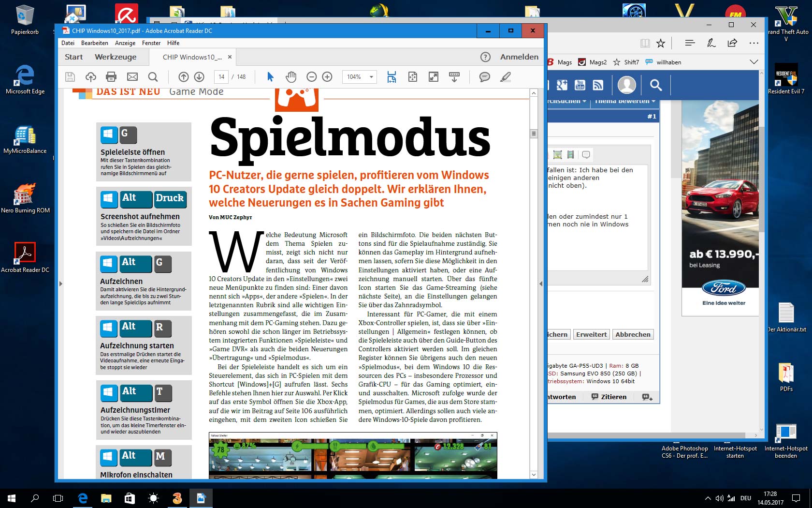The image size is (812, 508).
Task: Show hidden system tray icons chevron
Action: click(708, 498)
